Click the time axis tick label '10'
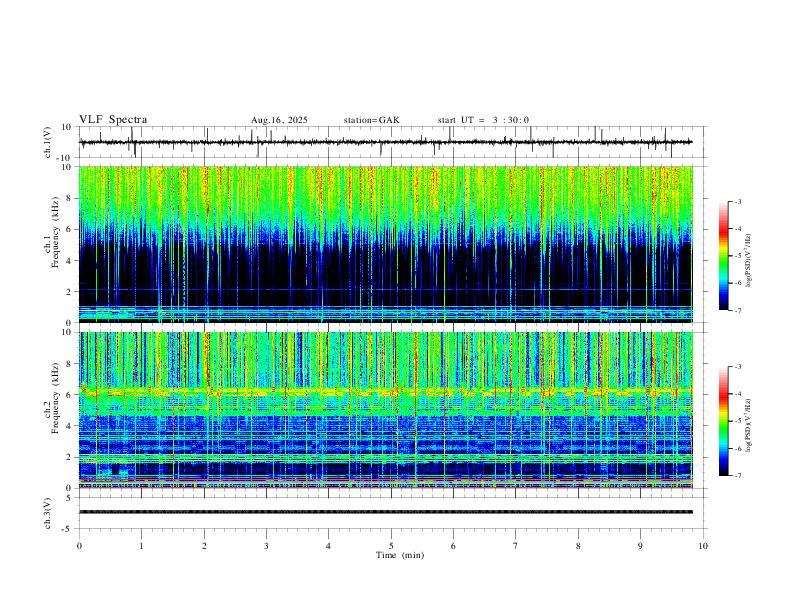 tap(703, 546)
